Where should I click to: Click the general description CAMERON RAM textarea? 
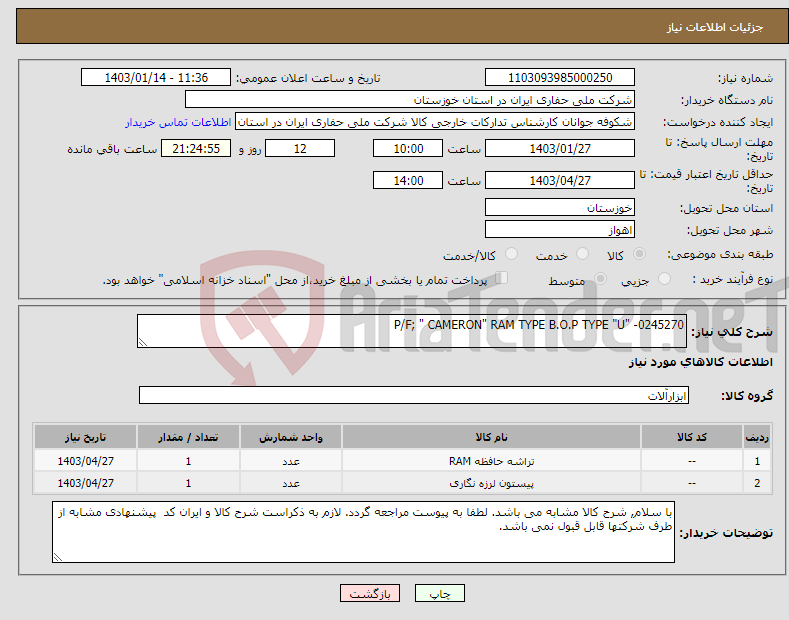coord(412,331)
